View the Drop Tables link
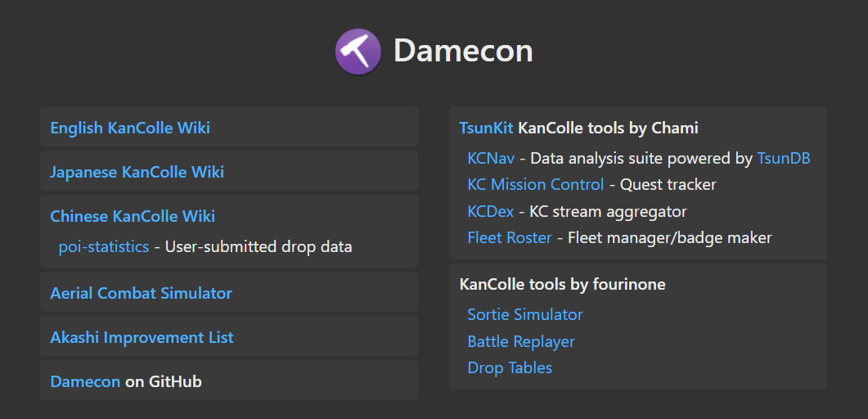868x419 pixels. pos(510,367)
